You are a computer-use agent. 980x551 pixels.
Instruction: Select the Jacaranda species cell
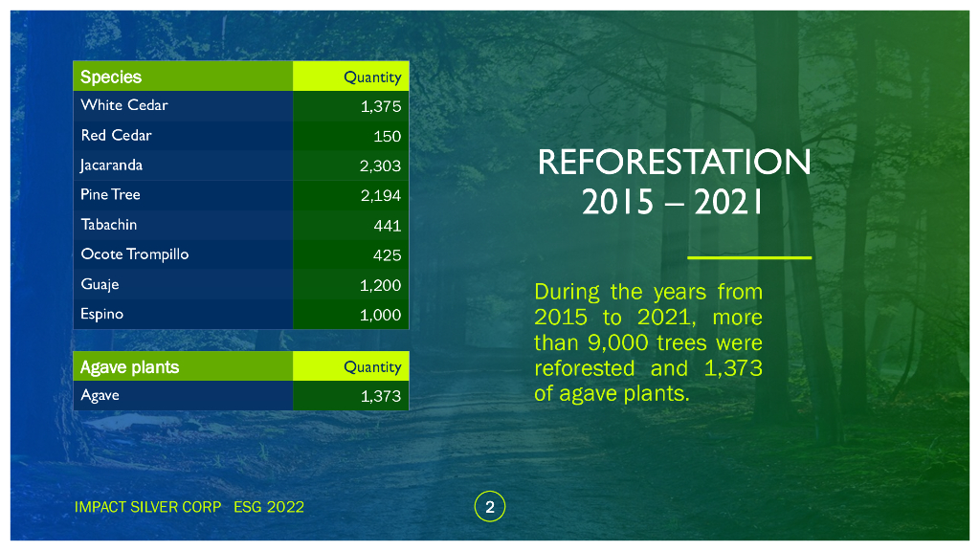[x=183, y=165]
